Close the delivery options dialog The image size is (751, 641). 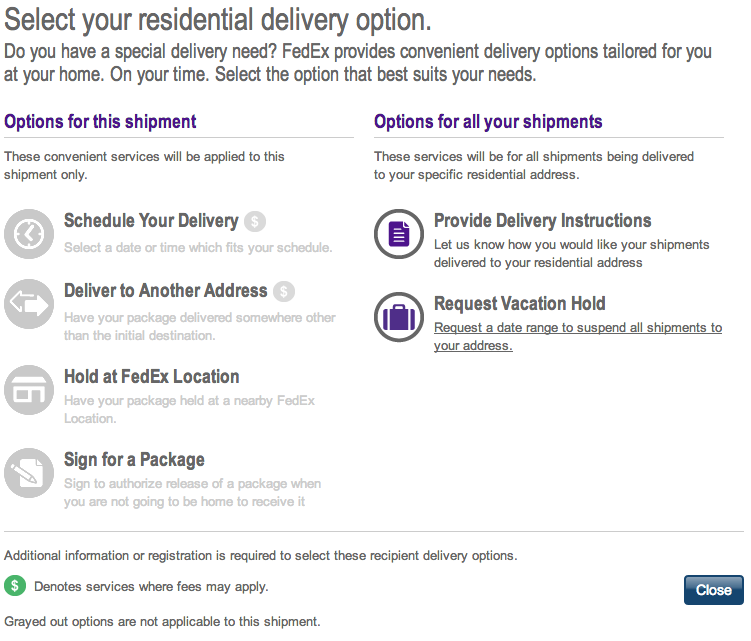[714, 590]
